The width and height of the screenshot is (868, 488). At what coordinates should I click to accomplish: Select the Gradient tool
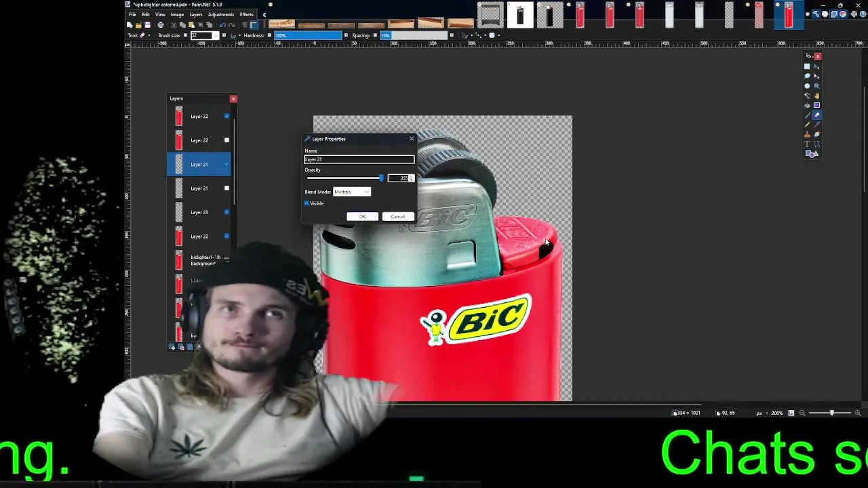pyautogui.click(x=816, y=105)
